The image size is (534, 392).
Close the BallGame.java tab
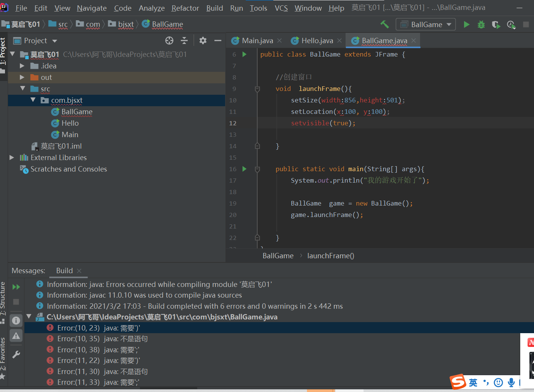[414, 40]
